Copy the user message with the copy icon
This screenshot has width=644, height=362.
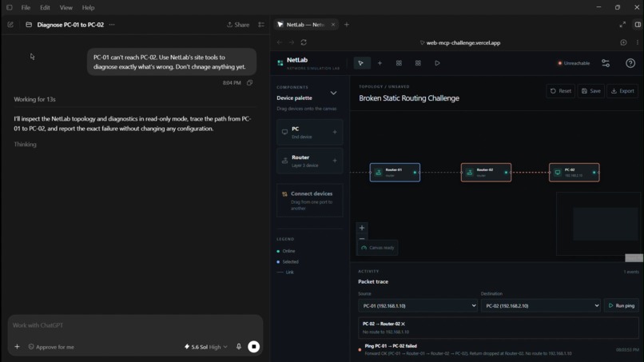(250, 82)
